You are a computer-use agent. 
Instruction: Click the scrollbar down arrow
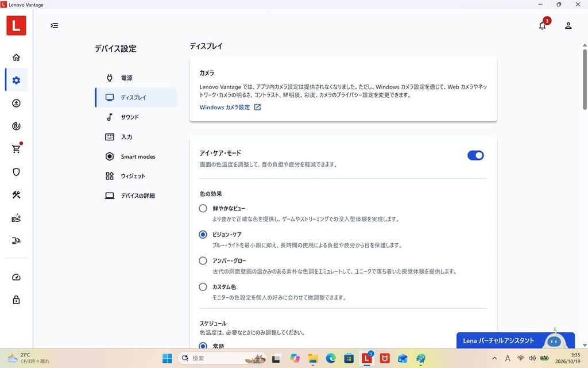585,345
